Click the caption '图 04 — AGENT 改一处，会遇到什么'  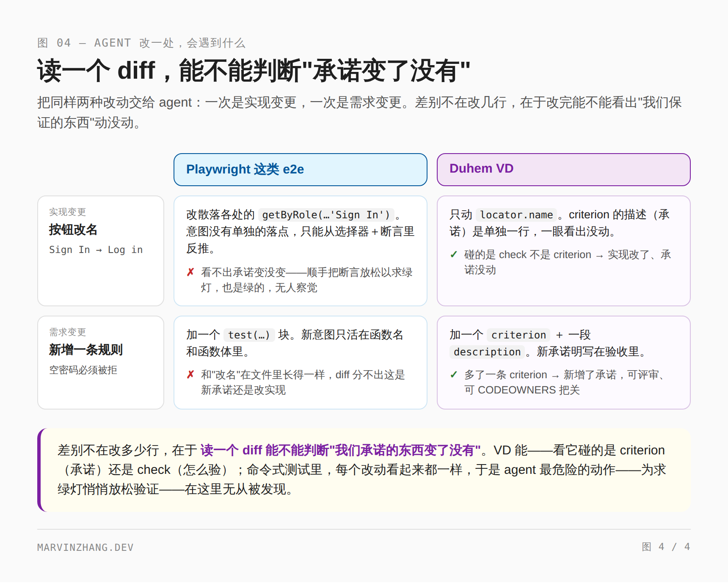click(x=141, y=43)
